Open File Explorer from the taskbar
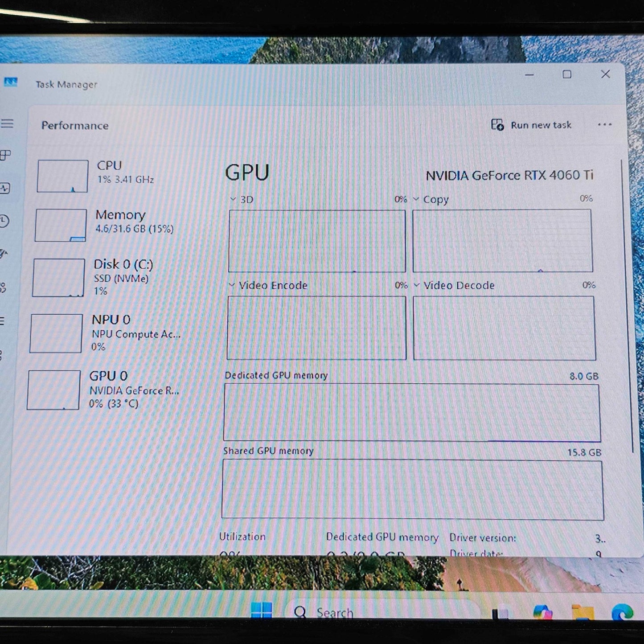 tap(582, 613)
